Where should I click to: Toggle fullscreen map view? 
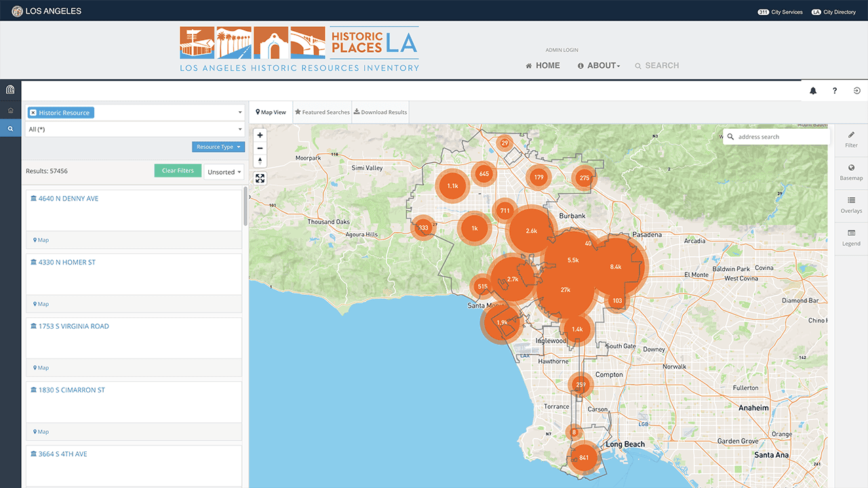click(260, 178)
